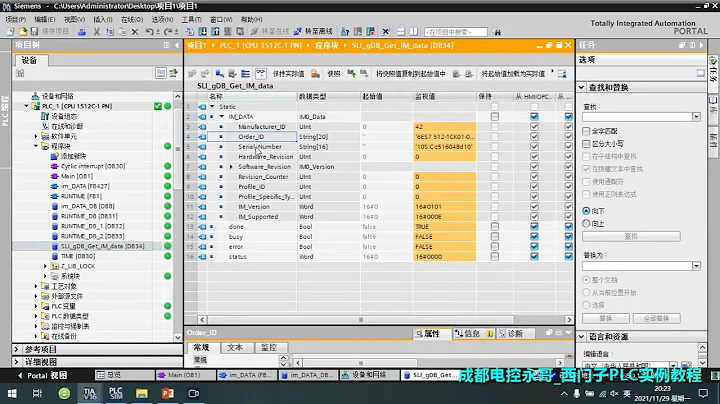Click the project search input field
This screenshot has width=720, height=404.
pos(456,32)
